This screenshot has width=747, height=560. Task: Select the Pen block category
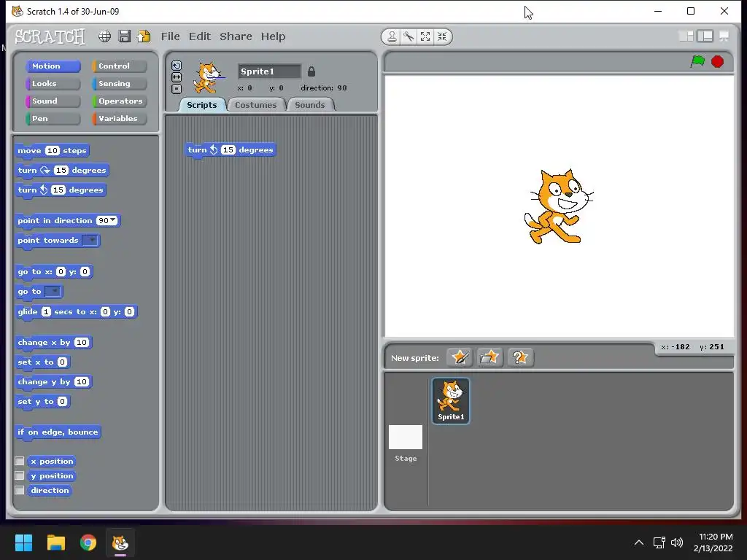(53, 119)
